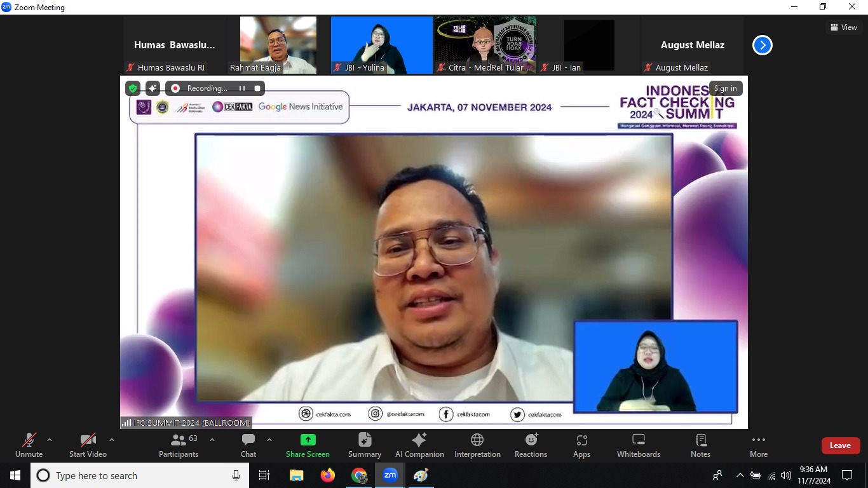Expand video options next to Start Video
Screen dimensions: 868x488
pyautogui.click(x=111, y=439)
